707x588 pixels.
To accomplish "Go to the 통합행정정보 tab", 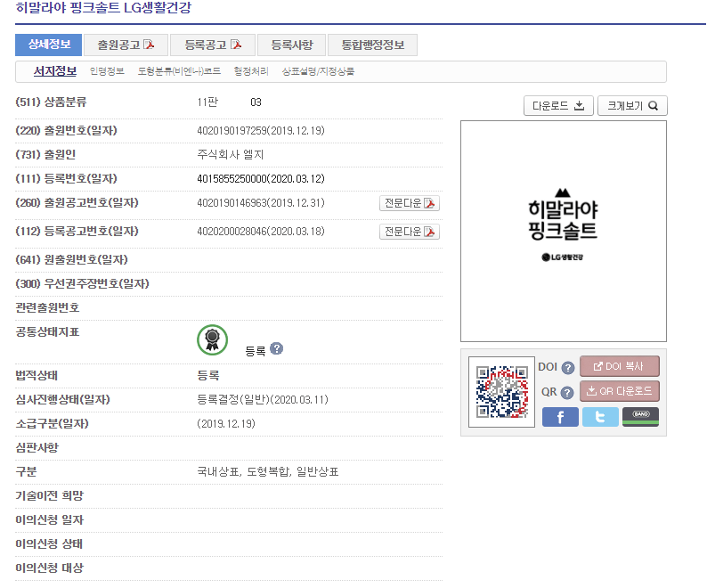I will 372,45.
